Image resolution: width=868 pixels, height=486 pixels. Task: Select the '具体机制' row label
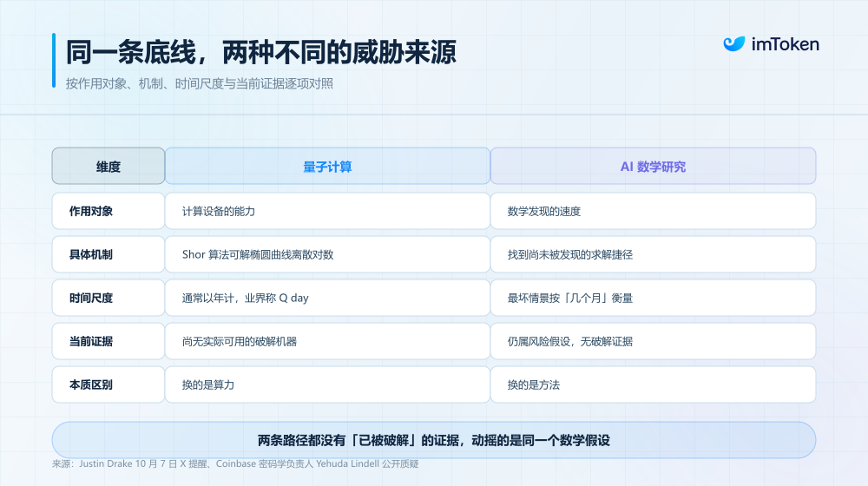[x=108, y=254]
